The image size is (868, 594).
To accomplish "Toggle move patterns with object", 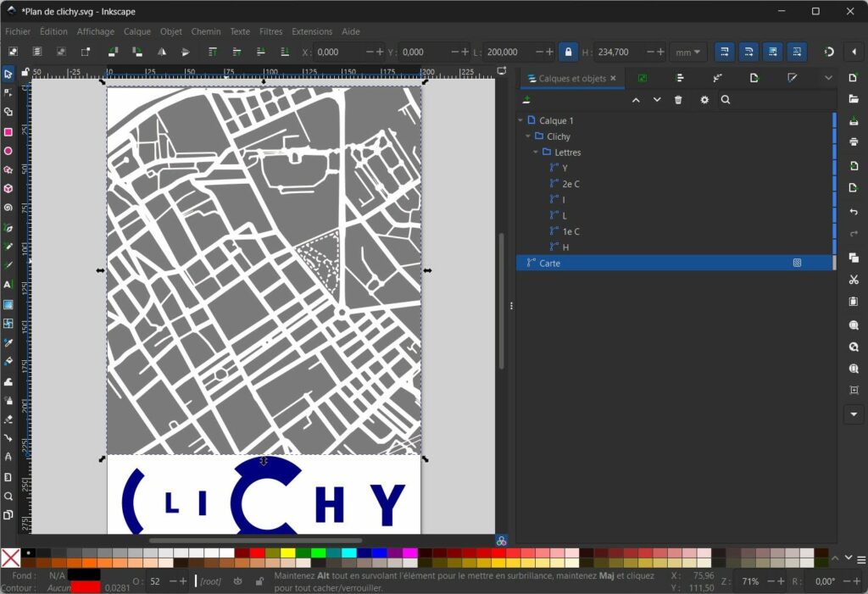I will (x=797, y=52).
